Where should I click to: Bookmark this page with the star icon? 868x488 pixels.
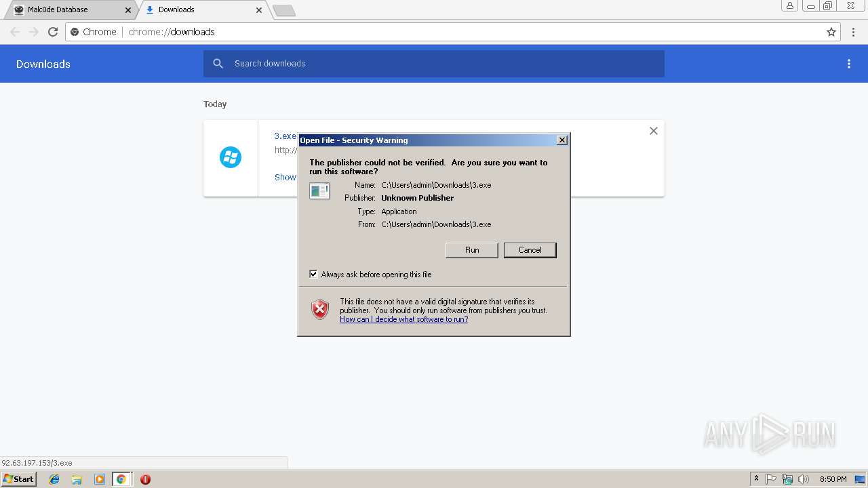tap(831, 32)
